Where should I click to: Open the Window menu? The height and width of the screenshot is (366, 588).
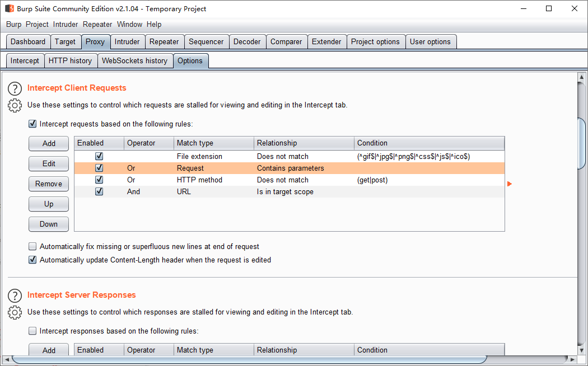129,25
